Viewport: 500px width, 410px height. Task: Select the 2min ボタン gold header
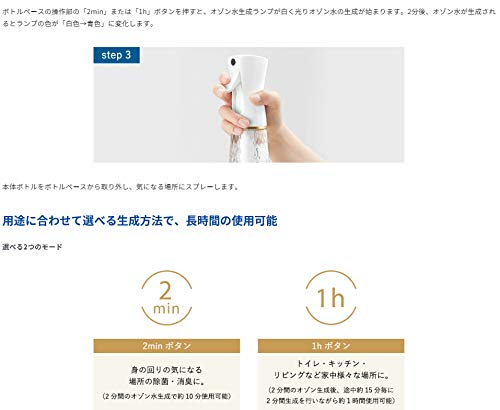click(166, 346)
